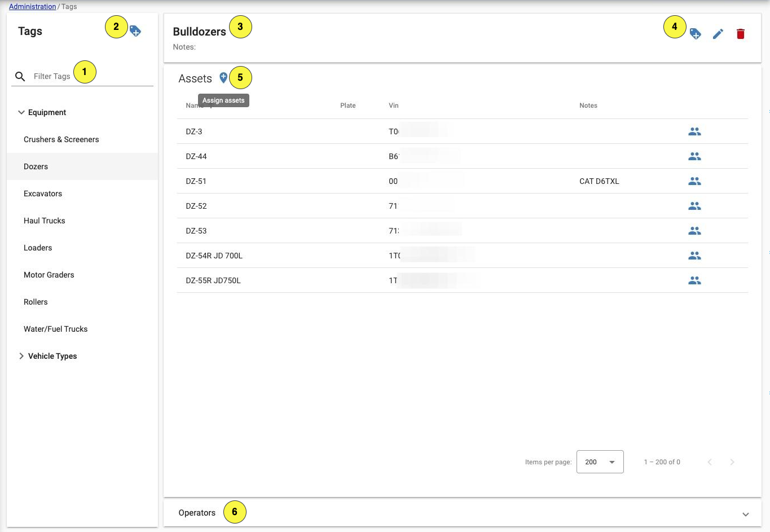Click the DZ-44 asset name
This screenshot has height=532, width=770.
click(196, 156)
